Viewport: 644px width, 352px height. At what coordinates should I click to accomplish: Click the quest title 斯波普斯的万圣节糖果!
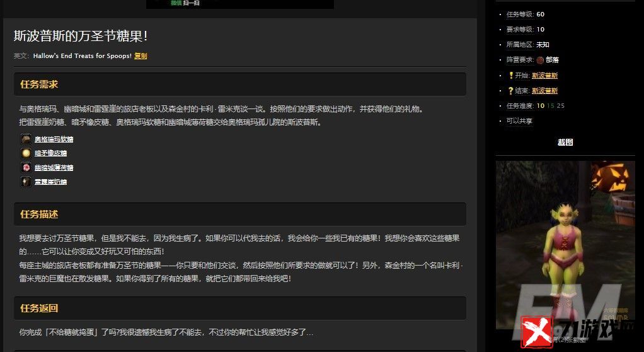[81, 36]
